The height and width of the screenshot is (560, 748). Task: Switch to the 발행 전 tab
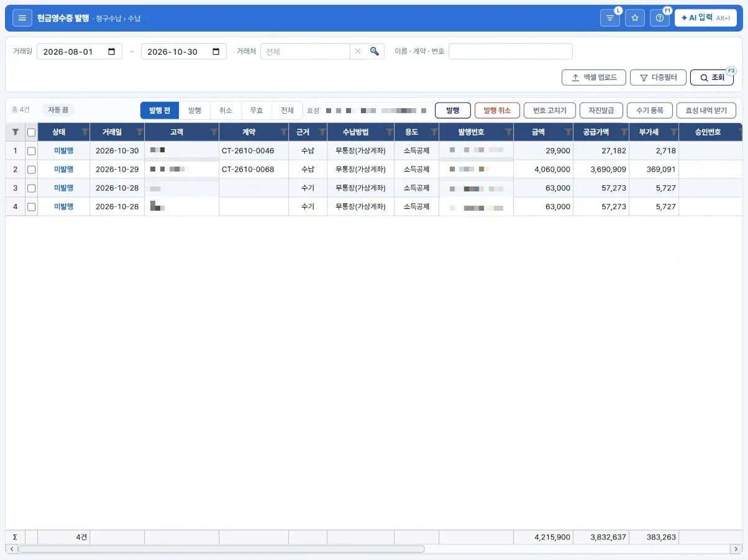pyautogui.click(x=160, y=111)
